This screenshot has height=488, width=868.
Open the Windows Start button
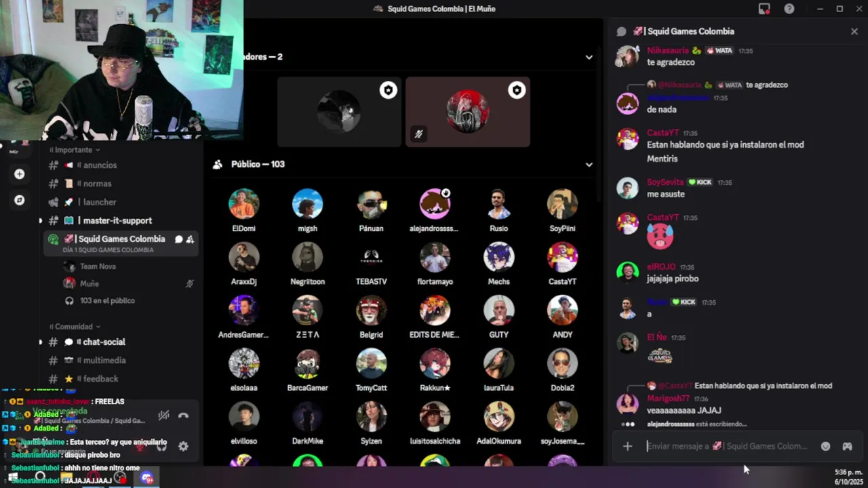[13, 477]
